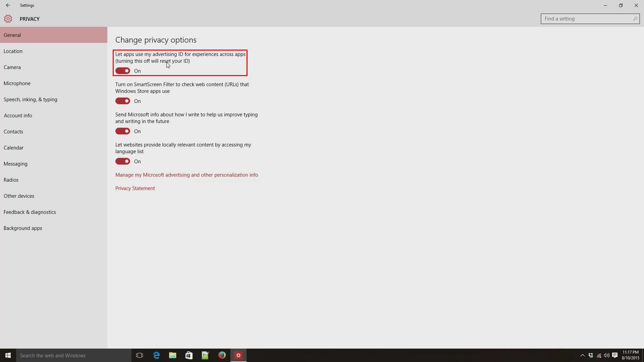This screenshot has width=644, height=362.
Task: Turn off advertising ID toggle
Action: point(123,71)
